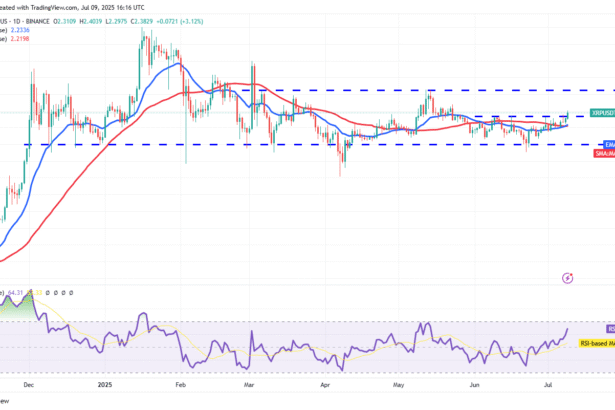The image size is (615, 410).
Task: Click the yellow RSI-based MA label
Action: coord(596,343)
